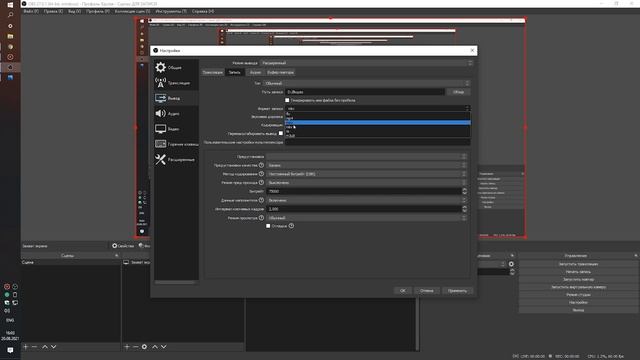This screenshot has height=360, width=640.
Task: Remove the selected scene with minus icon
Action: (x=35, y=347)
